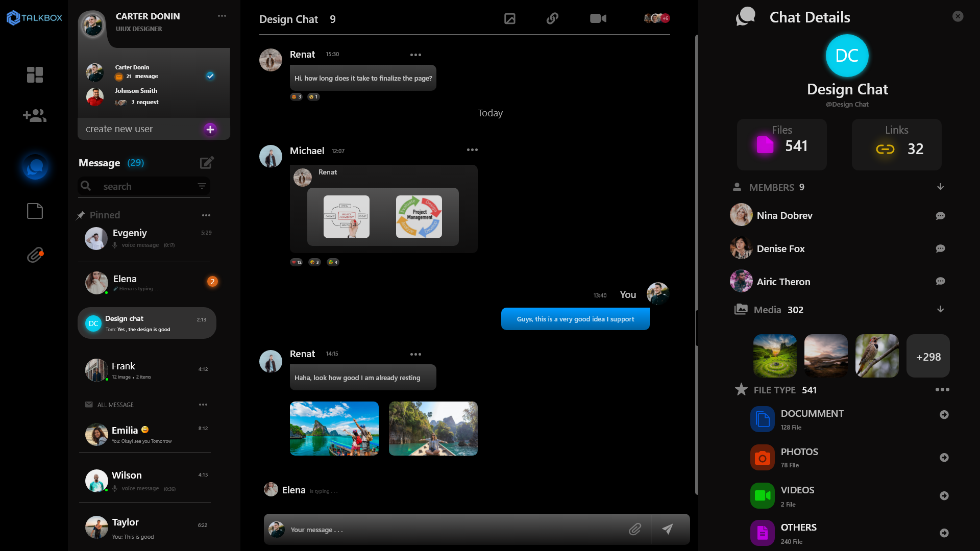Open the image gallery icon in header
Image resolution: width=980 pixels, height=551 pixels.
coord(509,19)
